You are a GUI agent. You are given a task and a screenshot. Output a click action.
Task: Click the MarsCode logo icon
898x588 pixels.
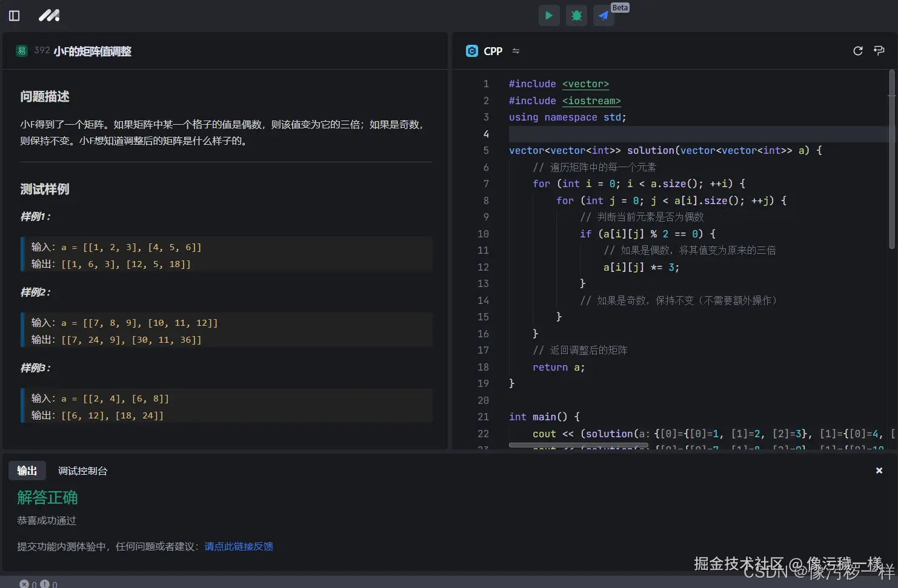coord(49,16)
